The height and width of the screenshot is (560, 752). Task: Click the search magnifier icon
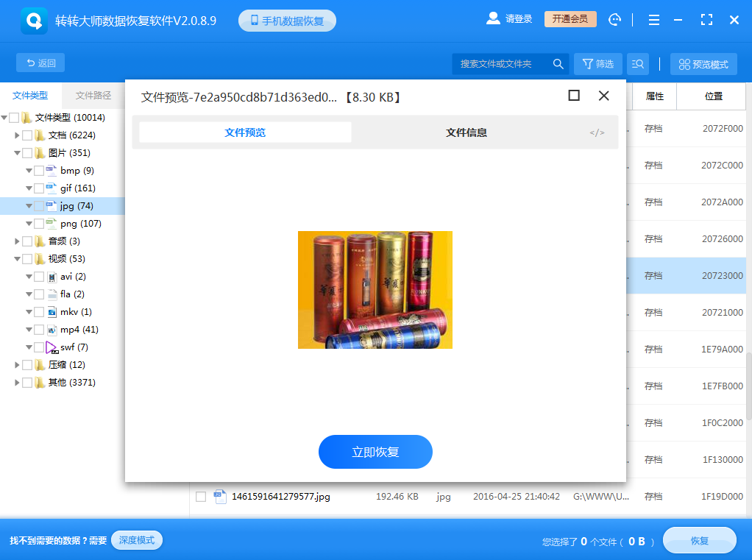(558, 63)
